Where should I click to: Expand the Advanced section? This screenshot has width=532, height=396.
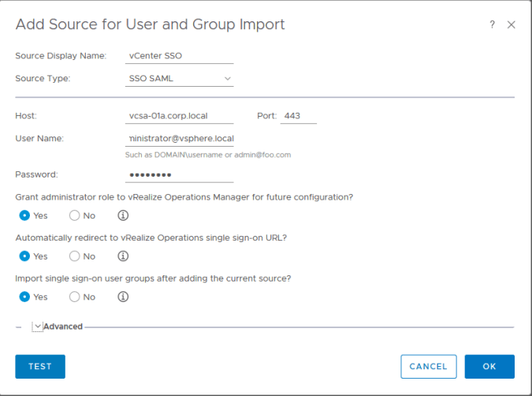tap(38, 327)
